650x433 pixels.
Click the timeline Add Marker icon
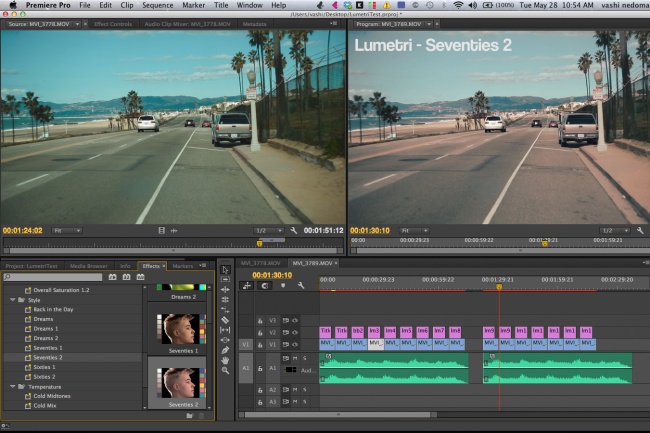point(283,285)
